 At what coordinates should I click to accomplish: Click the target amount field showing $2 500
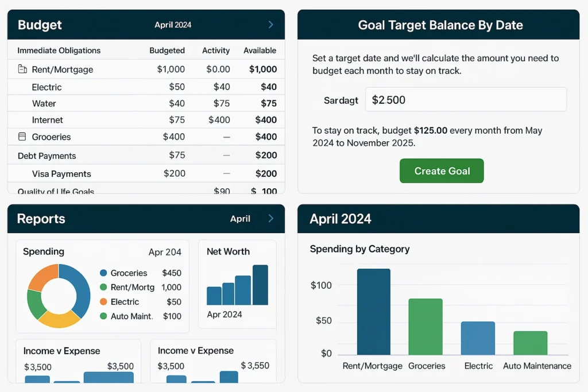point(465,99)
